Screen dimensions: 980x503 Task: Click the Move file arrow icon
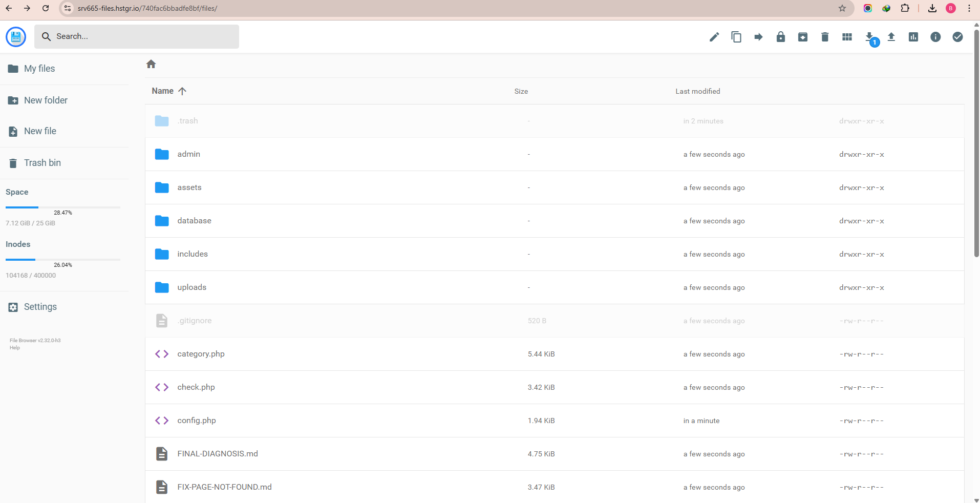click(758, 37)
